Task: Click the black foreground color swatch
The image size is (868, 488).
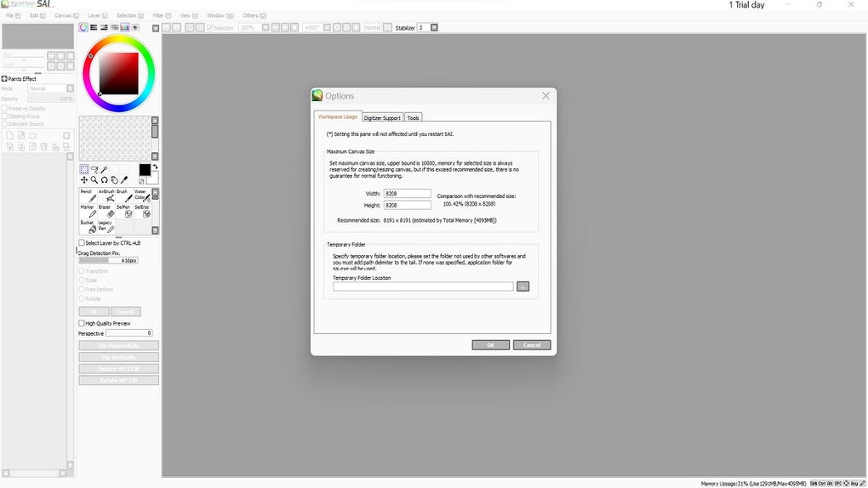Action: (145, 170)
